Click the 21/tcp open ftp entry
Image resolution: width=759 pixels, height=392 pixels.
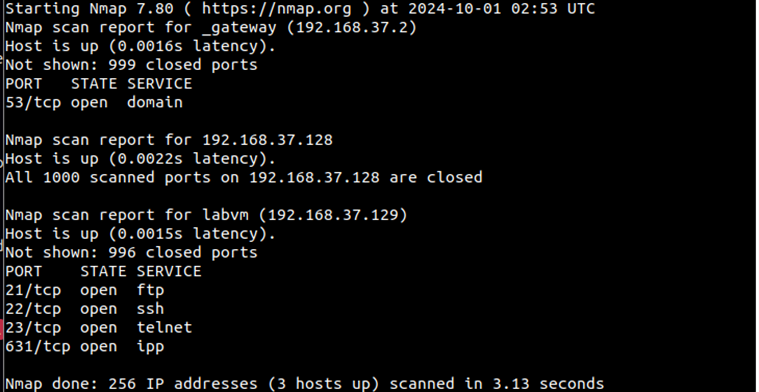tap(85, 290)
